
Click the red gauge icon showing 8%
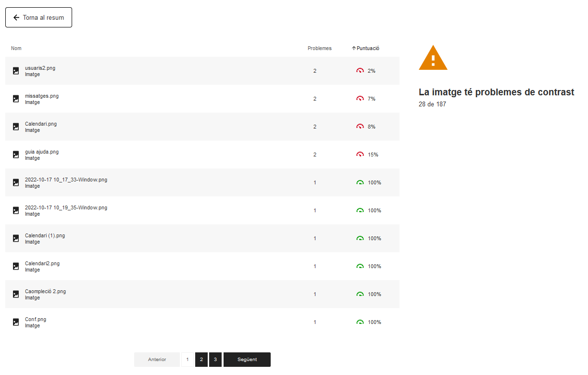360,127
